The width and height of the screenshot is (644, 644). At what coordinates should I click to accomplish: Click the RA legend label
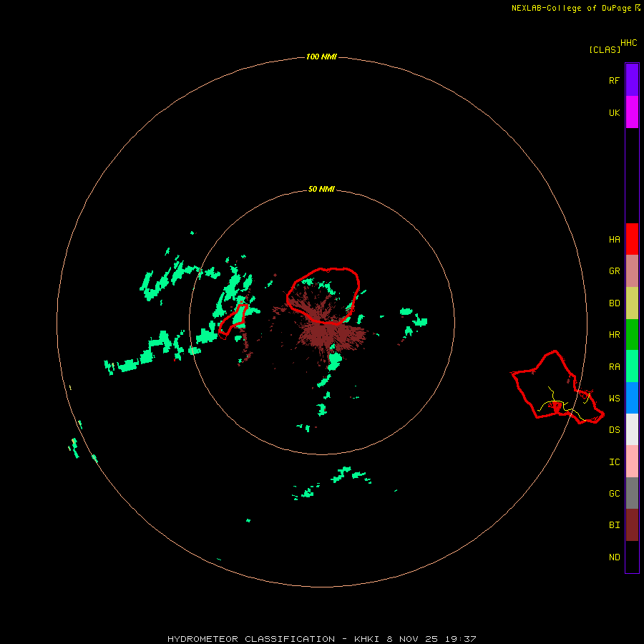(x=614, y=367)
